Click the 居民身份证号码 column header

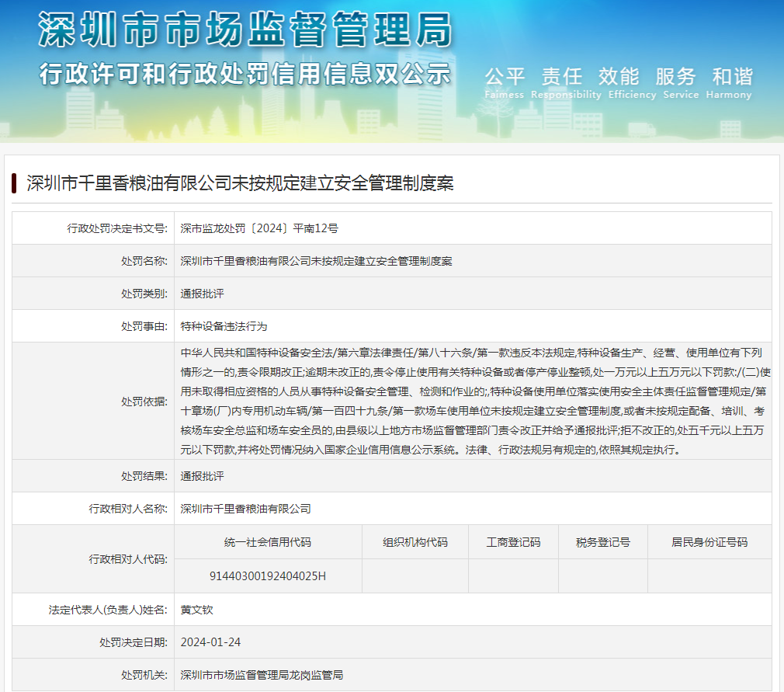[x=709, y=542]
